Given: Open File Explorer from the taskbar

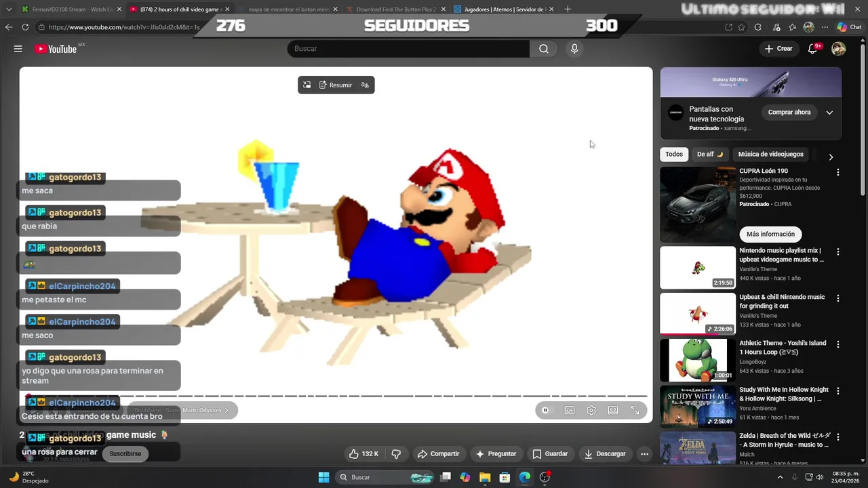Looking at the screenshot, I should pyautogui.click(x=485, y=477).
